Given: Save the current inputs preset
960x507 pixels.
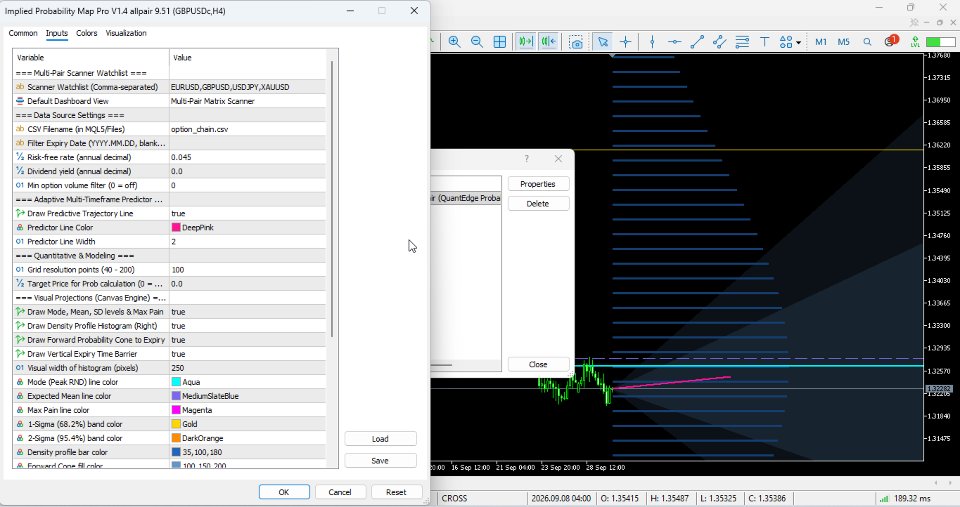Looking at the screenshot, I should 380,460.
